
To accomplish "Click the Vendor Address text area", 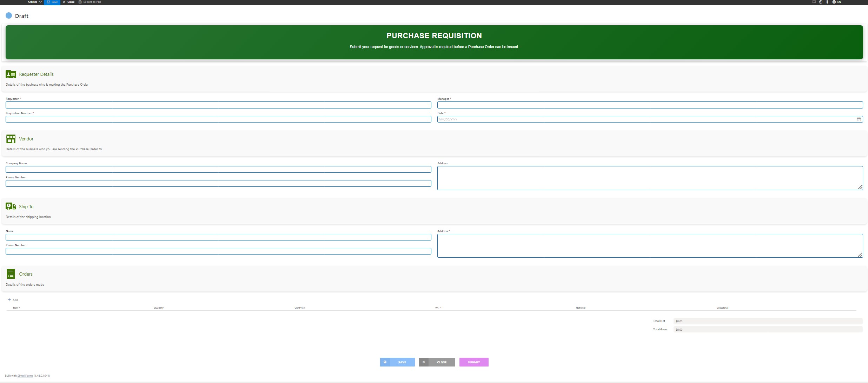I will (x=649, y=178).
